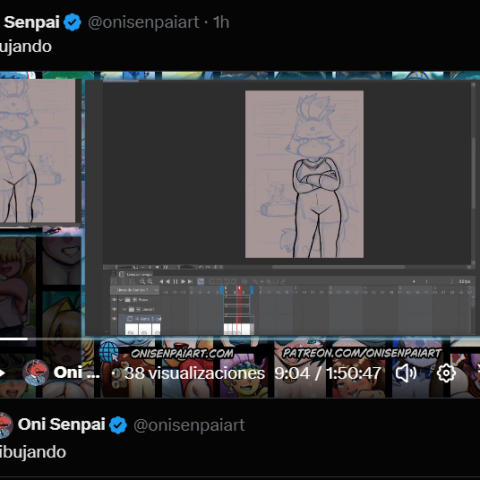Click the ONISENPAIART.COM overlay text

pyautogui.click(x=182, y=353)
